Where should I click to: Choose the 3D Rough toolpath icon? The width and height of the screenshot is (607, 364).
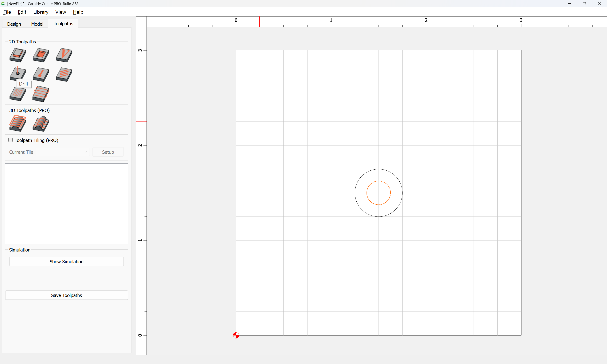coord(18,123)
